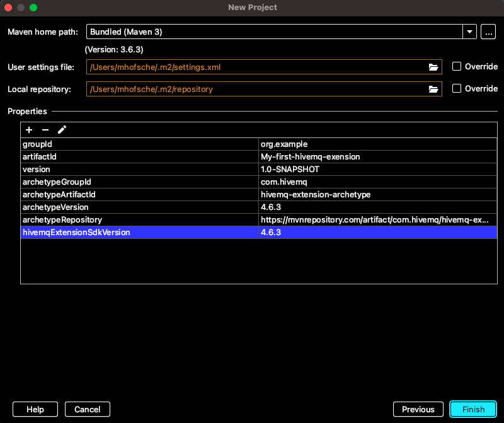The height and width of the screenshot is (423, 504).
Task: Click the edit property pencil icon
Action: [62, 130]
